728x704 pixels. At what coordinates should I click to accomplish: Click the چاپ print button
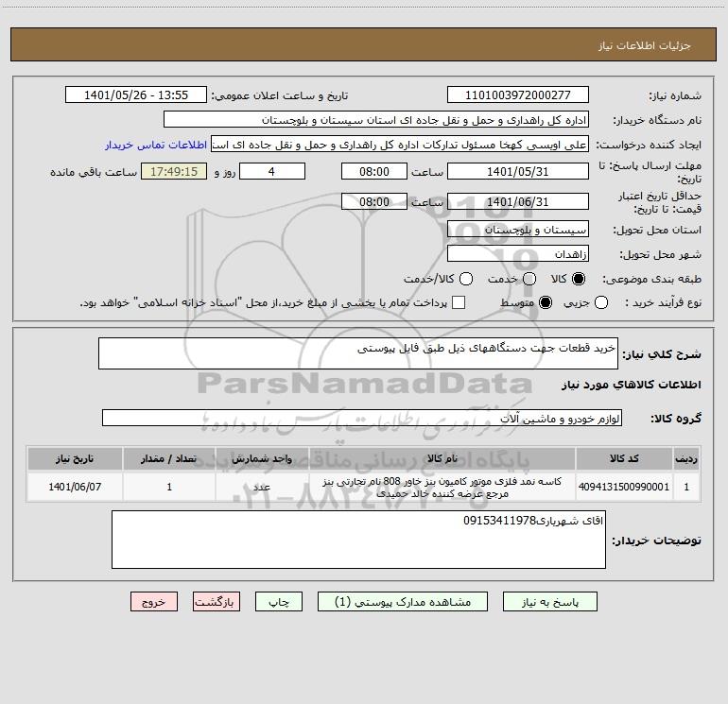click(279, 602)
